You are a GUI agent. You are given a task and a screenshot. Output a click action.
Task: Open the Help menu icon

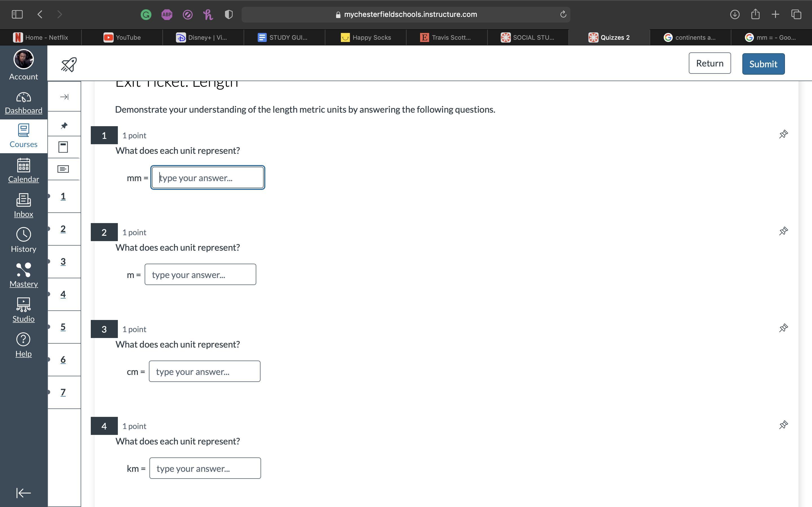point(23,345)
